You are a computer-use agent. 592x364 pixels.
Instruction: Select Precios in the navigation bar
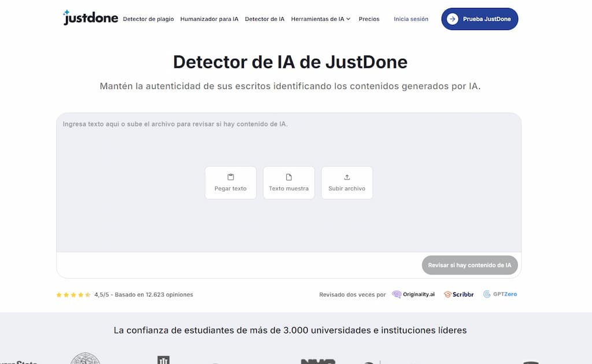pos(369,18)
